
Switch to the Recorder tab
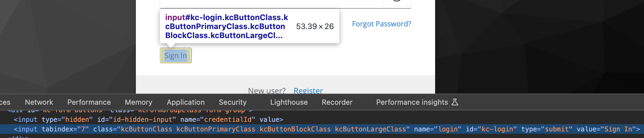[x=337, y=102]
